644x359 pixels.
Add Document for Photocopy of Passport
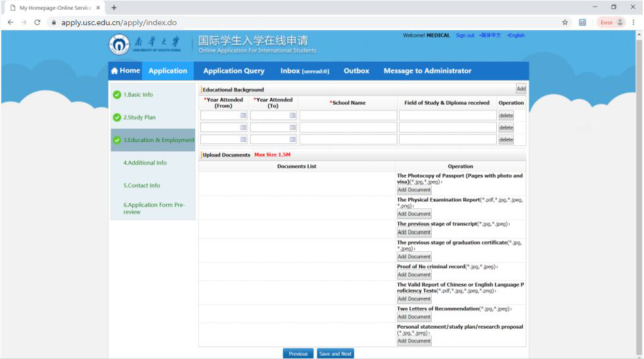pyautogui.click(x=414, y=190)
